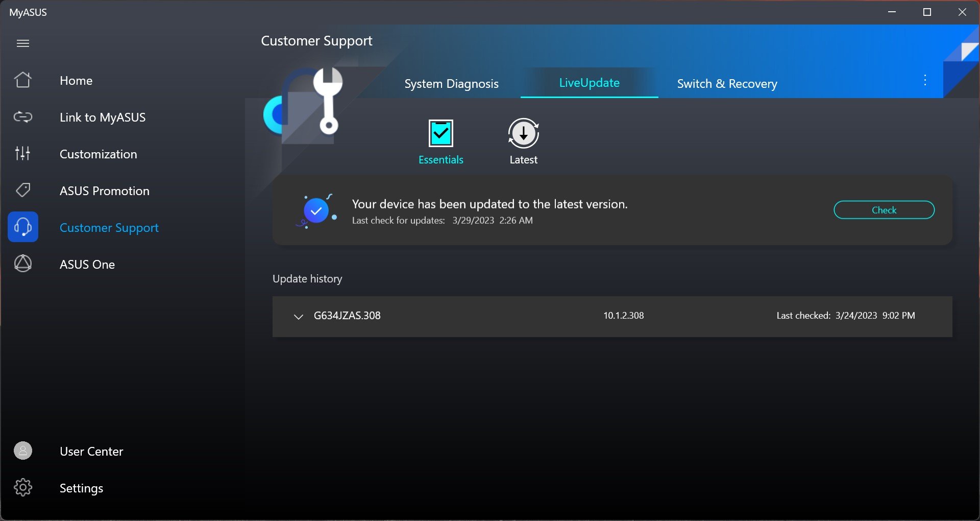Click the Last checked 3/24/2023 9:02 PM text

click(846, 316)
